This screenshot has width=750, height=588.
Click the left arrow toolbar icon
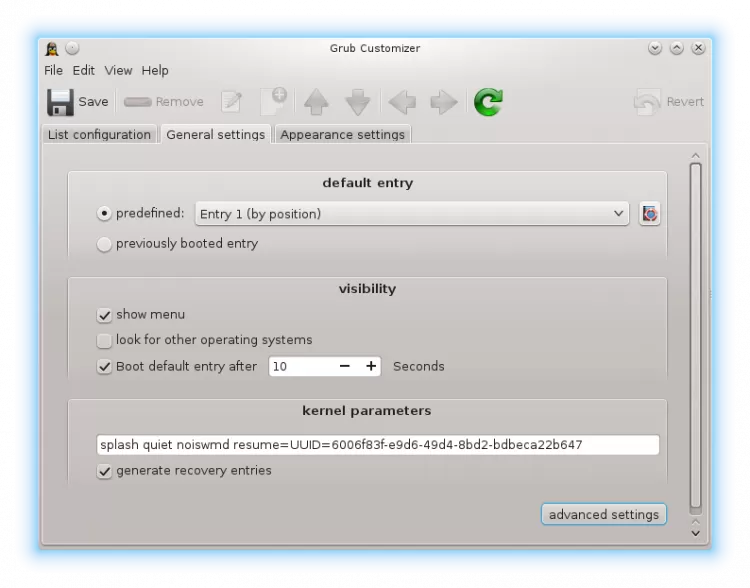pyautogui.click(x=402, y=102)
